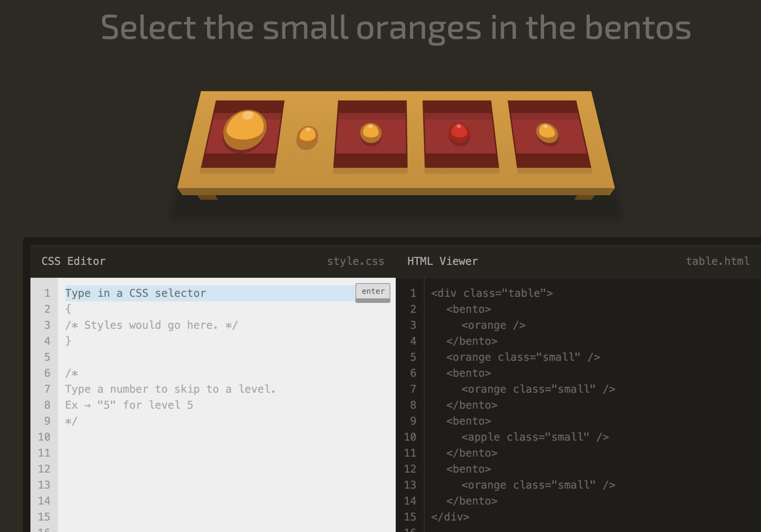Click the CSS Editor panel title

coord(73,261)
